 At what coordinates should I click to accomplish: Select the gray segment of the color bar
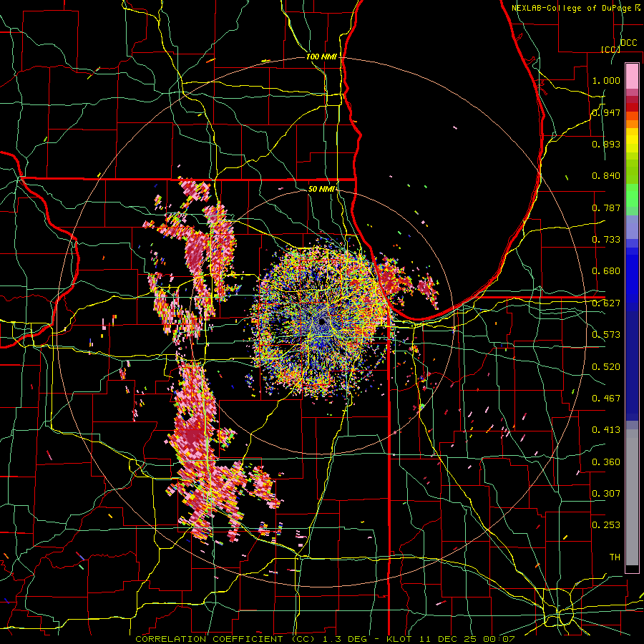coord(632,497)
